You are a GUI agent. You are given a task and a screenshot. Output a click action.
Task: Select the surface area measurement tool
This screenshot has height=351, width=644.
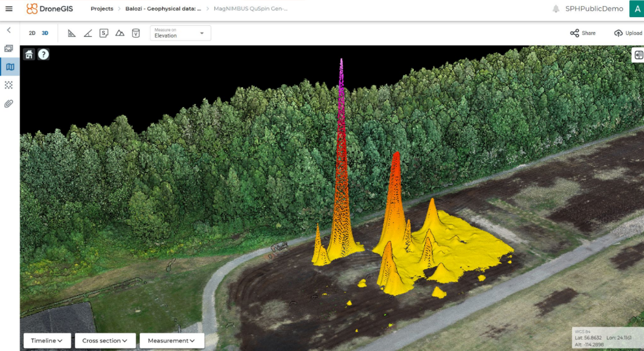(x=104, y=33)
